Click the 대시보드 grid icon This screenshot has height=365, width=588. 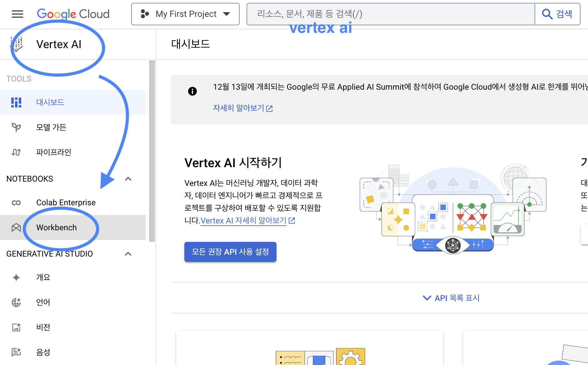[x=16, y=102]
